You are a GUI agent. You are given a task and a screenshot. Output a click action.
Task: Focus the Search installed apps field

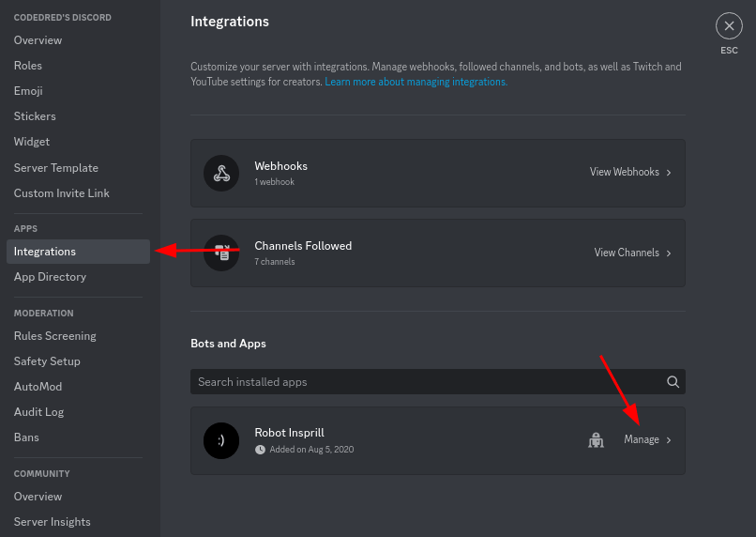[x=438, y=382]
